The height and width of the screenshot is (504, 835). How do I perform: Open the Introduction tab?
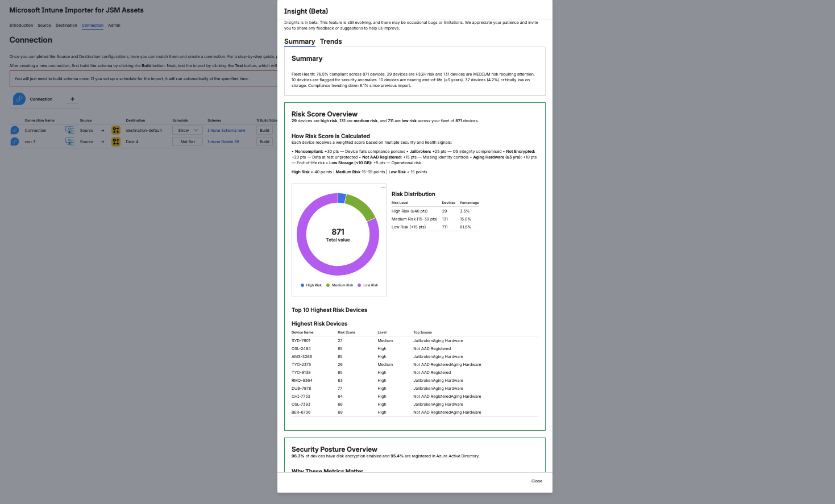pos(22,26)
